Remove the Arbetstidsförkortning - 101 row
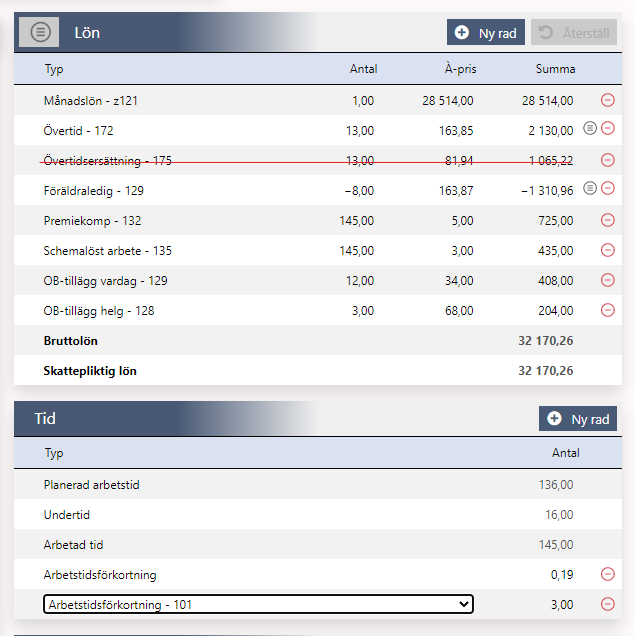 click(607, 604)
